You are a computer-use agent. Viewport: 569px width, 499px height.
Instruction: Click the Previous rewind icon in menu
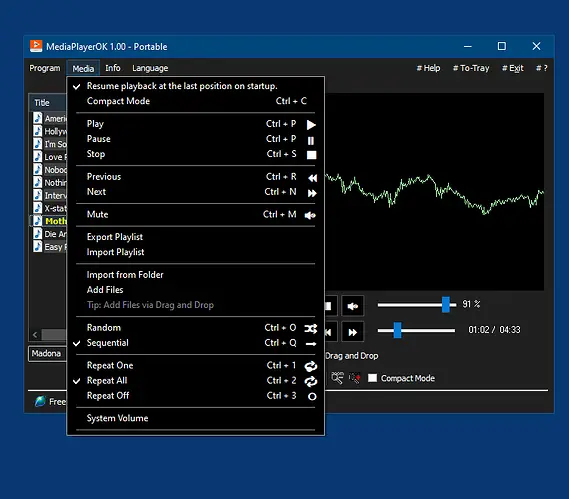[312, 178]
